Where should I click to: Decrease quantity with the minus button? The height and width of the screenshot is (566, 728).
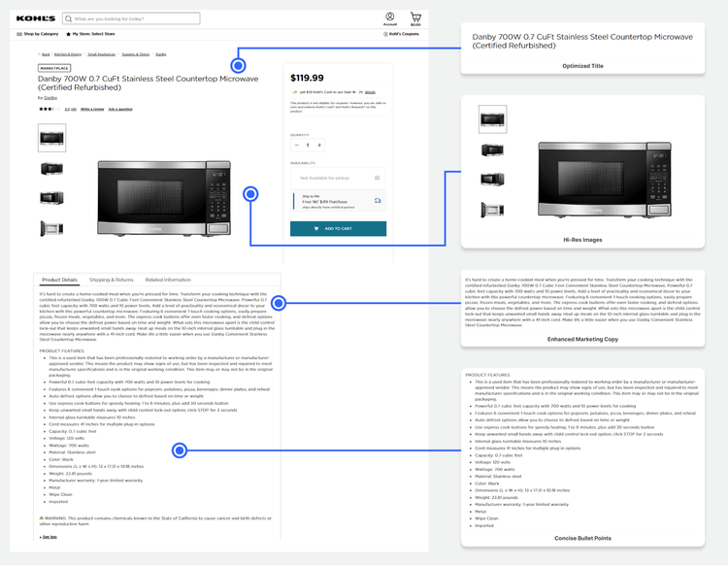pos(297,146)
